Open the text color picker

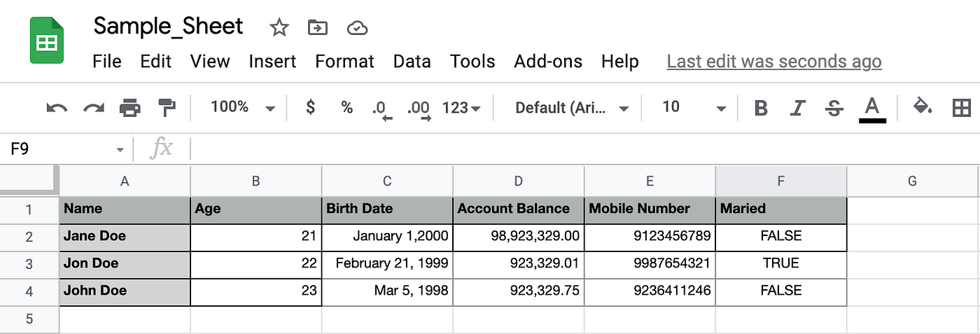(x=872, y=109)
